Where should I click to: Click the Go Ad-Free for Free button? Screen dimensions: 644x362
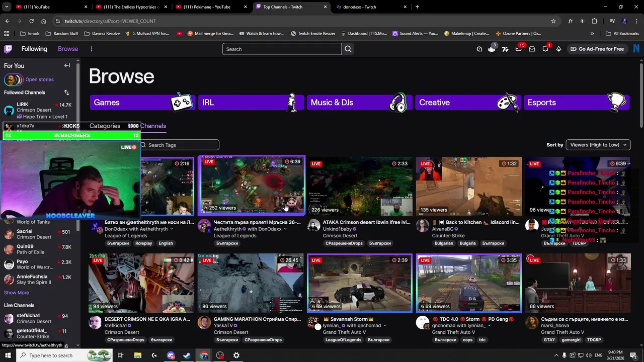tap(597, 49)
